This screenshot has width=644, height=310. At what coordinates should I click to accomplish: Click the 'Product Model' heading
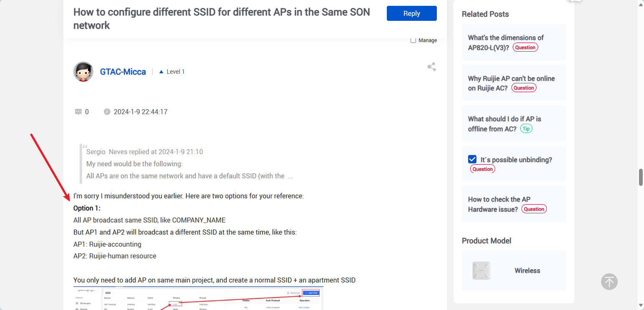[486, 240]
